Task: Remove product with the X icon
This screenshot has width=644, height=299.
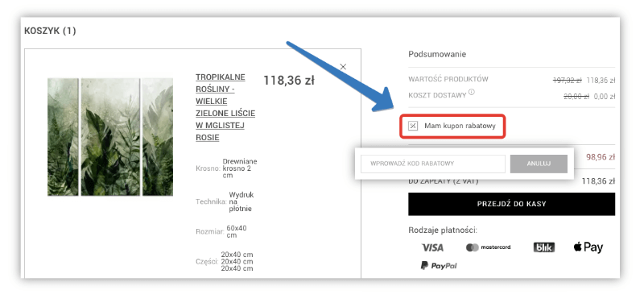Action: coord(344,67)
